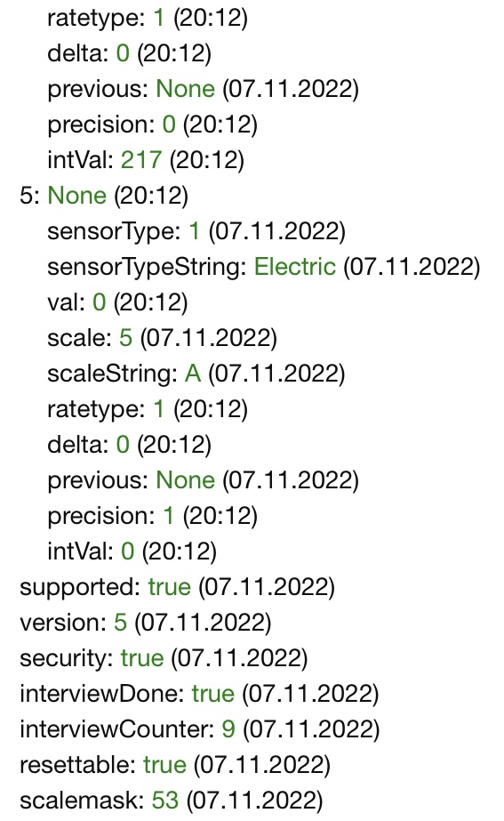Select the interviewCounter 9 entry
Viewport: 504px width, 821px height.
[x=199, y=730]
